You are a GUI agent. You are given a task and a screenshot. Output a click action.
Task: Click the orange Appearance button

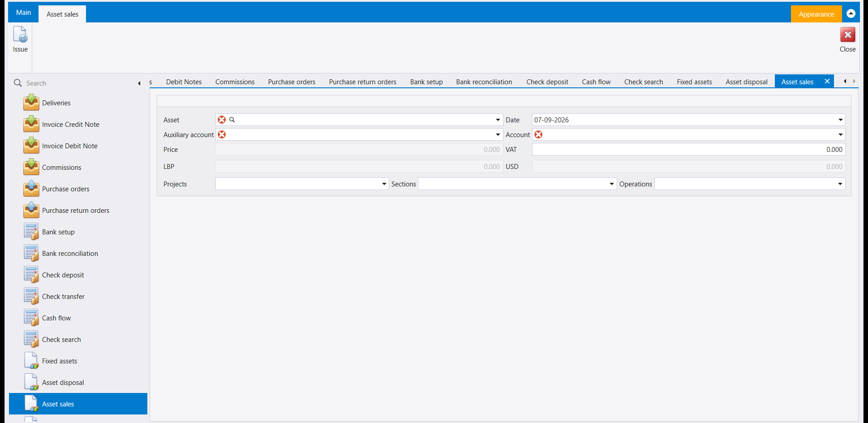(x=816, y=14)
